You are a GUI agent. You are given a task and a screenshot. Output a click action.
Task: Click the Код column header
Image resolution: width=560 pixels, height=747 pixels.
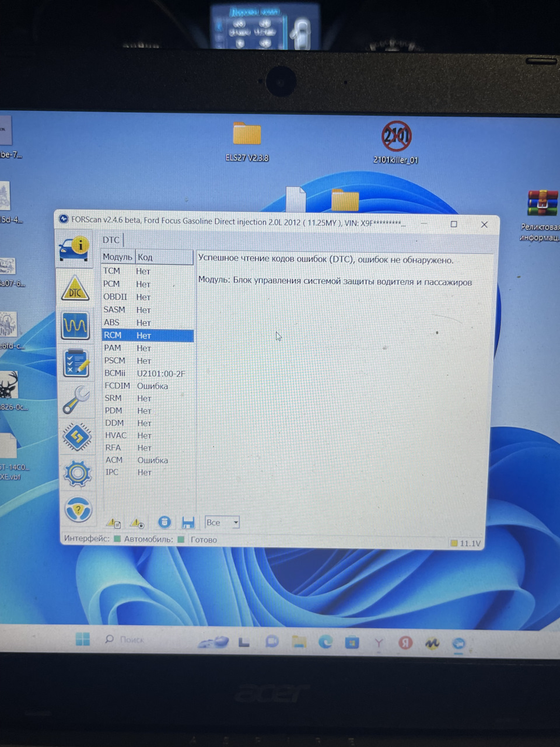pos(164,257)
